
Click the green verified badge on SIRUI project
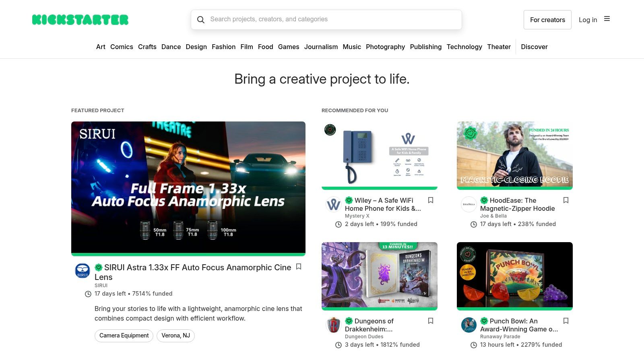98,267
